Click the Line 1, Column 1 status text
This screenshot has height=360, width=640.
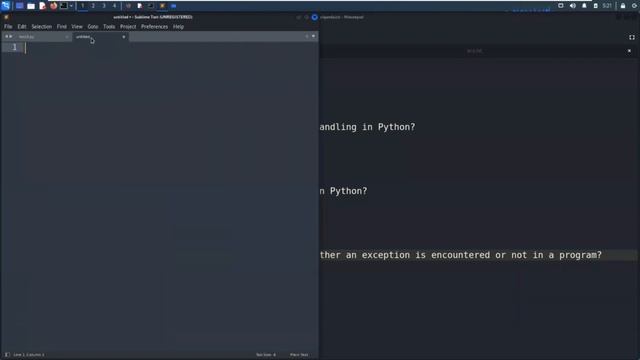(29, 355)
